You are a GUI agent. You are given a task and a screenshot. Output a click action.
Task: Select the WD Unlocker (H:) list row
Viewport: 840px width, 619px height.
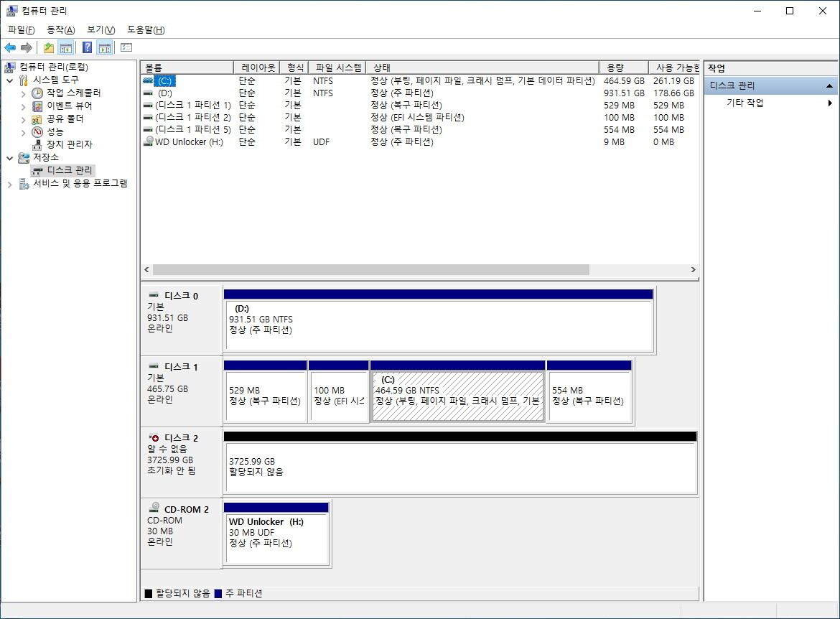[x=420, y=142]
